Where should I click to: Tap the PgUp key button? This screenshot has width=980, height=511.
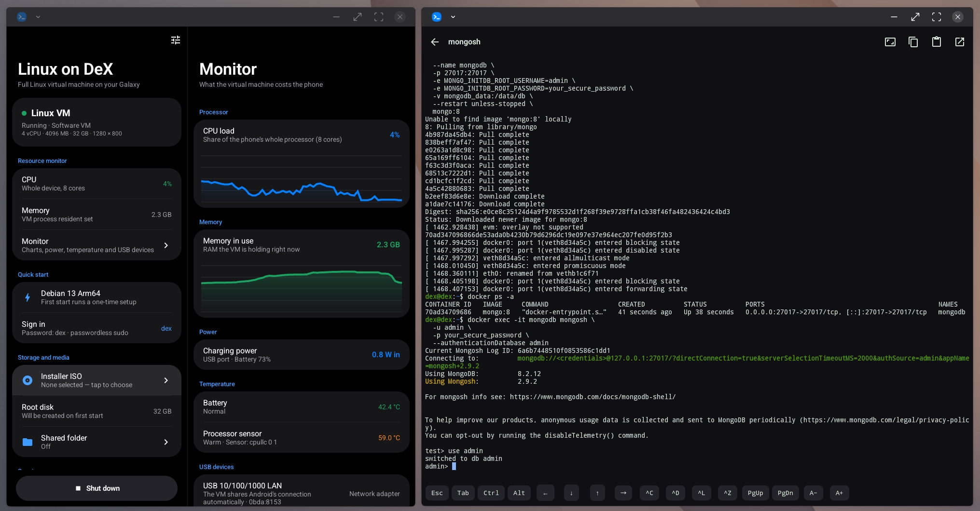click(x=756, y=493)
